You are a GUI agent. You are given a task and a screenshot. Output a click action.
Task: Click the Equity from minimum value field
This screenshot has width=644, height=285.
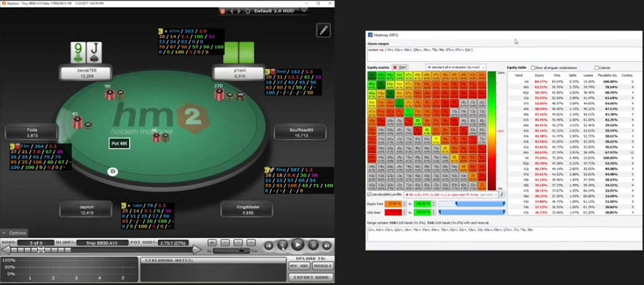pos(395,204)
